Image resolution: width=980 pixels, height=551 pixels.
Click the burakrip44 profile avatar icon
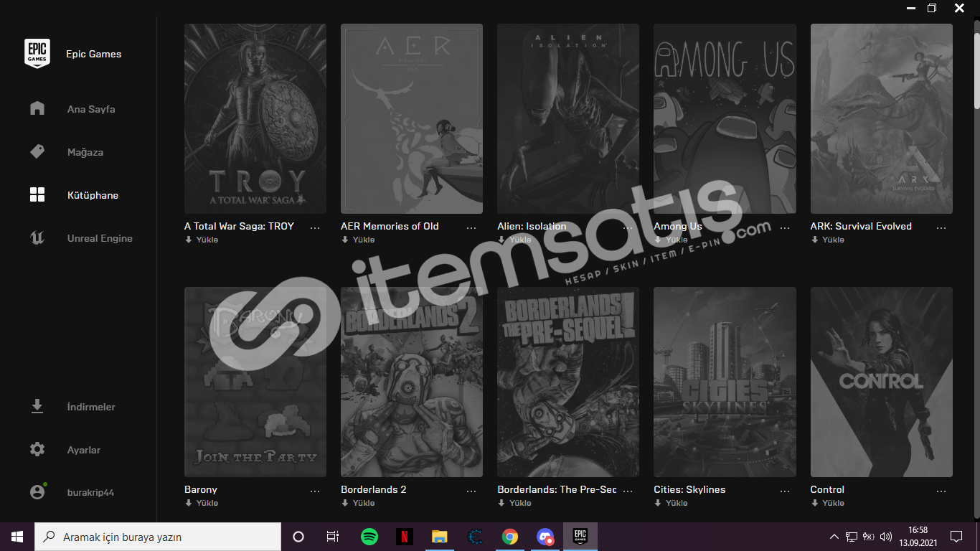click(37, 492)
